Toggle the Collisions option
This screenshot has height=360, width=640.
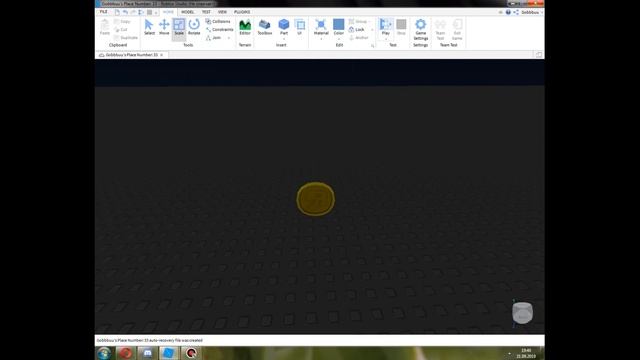pos(218,21)
